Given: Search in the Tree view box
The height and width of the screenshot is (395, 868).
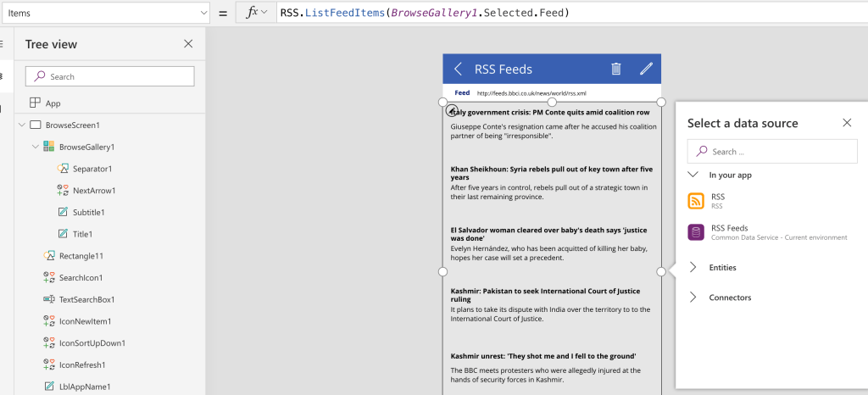Looking at the screenshot, I should [109, 76].
